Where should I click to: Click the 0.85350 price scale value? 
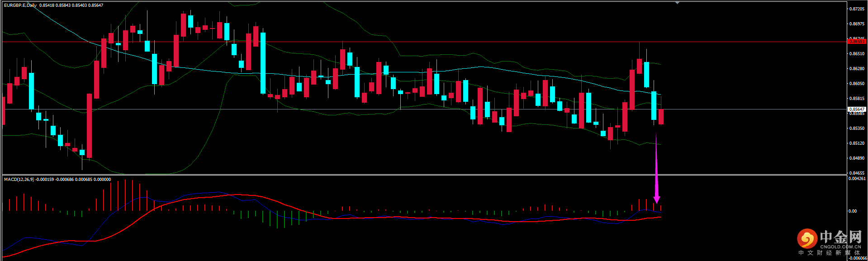(856, 128)
